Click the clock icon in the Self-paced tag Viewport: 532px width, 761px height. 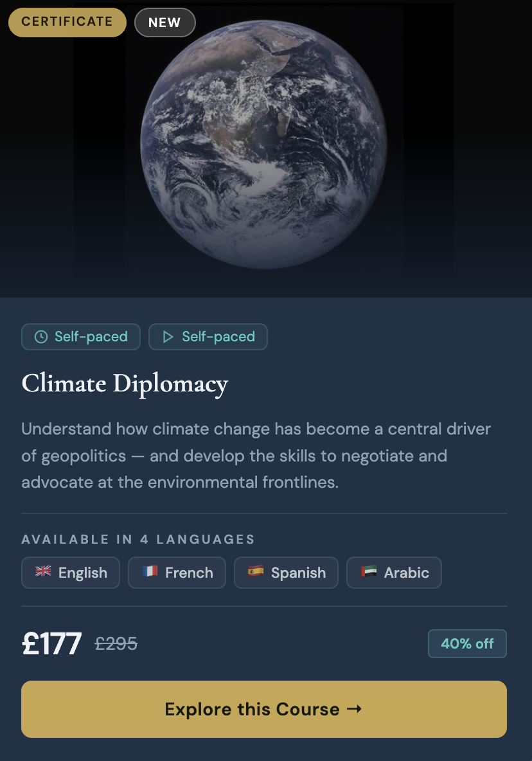point(41,337)
